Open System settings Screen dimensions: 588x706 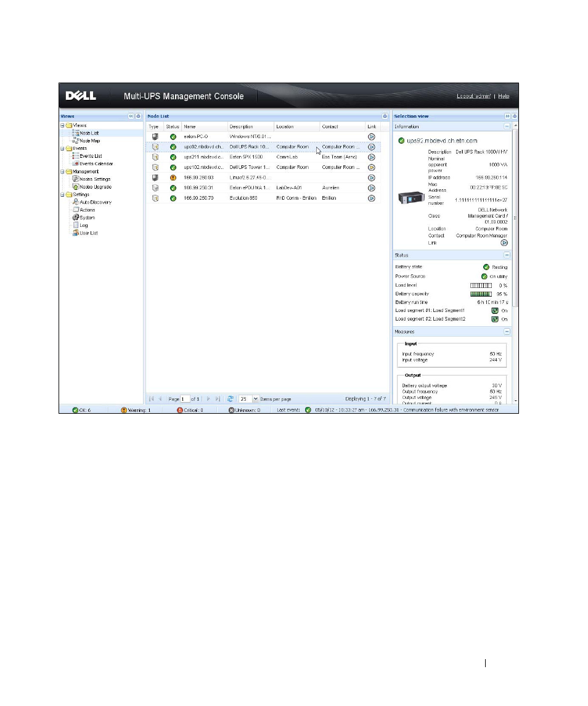coord(88,218)
